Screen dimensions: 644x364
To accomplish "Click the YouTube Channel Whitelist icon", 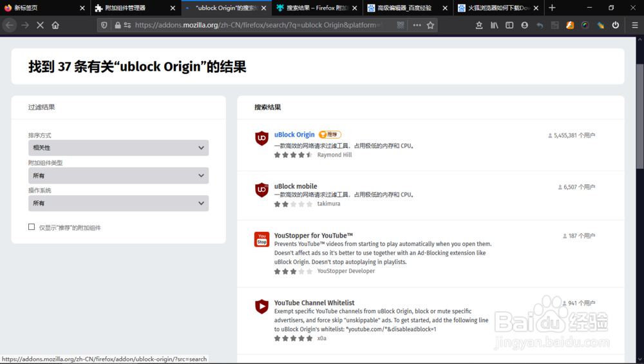I will 261,307.
